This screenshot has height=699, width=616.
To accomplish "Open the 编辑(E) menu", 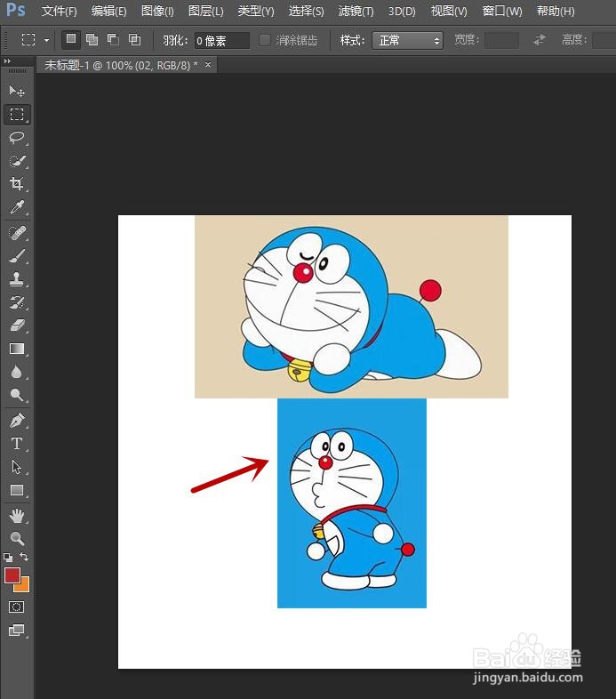I will coord(108,11).
